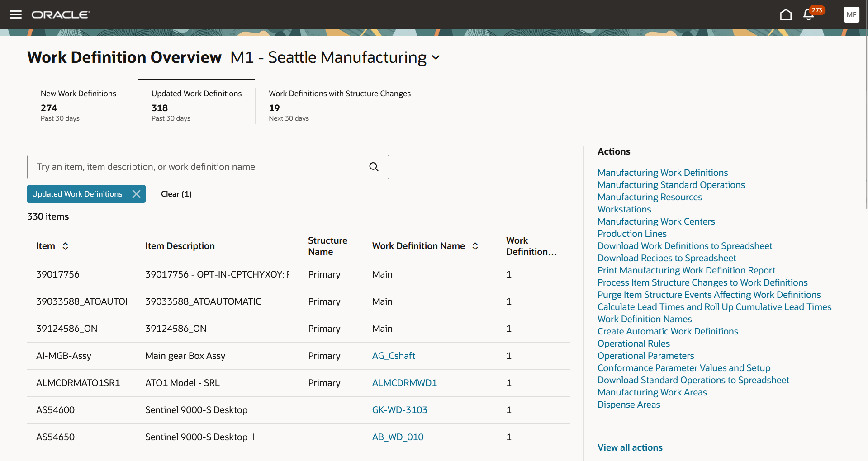Select the New Work Definitions tile
The width and height of the screenshot is (868, 461).
78,105
